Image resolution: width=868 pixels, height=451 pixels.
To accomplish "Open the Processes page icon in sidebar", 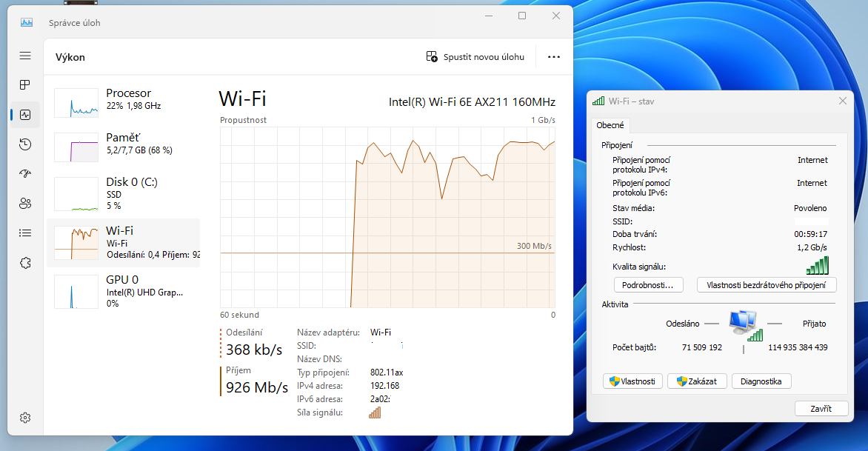I will coord(25,84).
